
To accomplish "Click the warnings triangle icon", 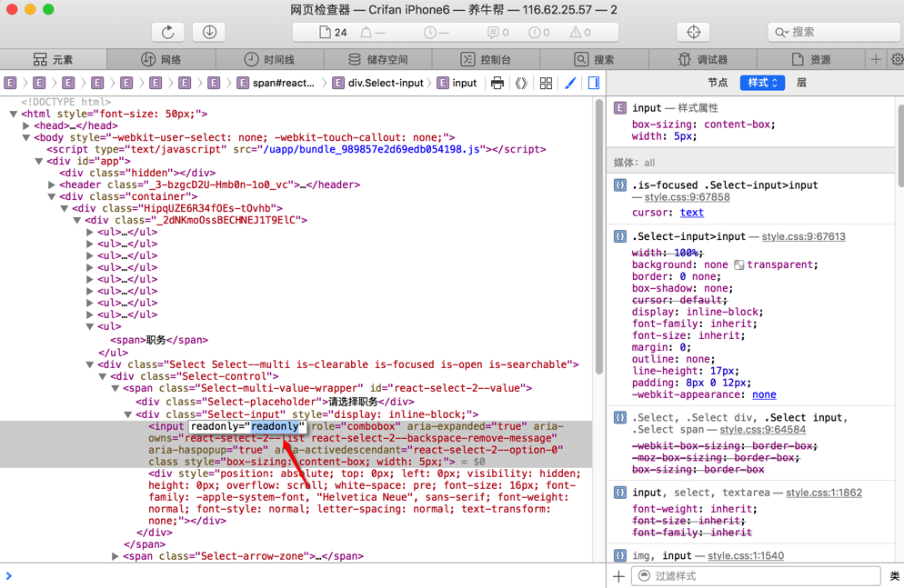I will click(x=576, y=32).
